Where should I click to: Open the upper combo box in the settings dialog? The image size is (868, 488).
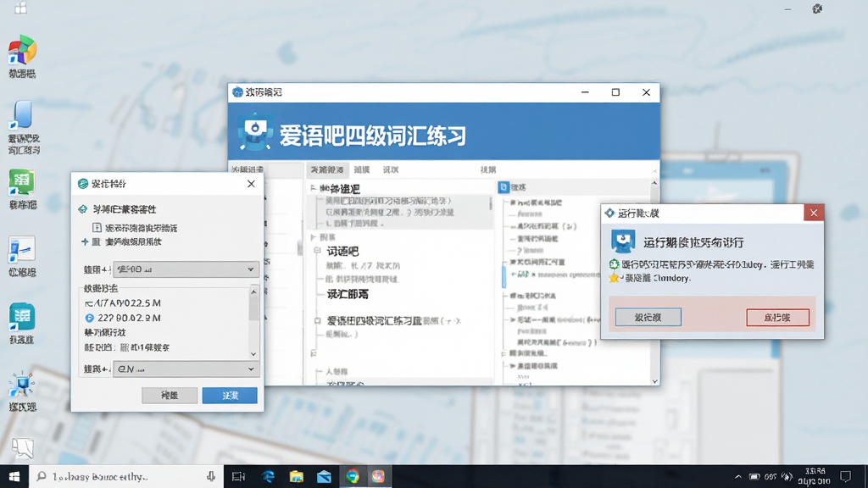coord(186,269)
